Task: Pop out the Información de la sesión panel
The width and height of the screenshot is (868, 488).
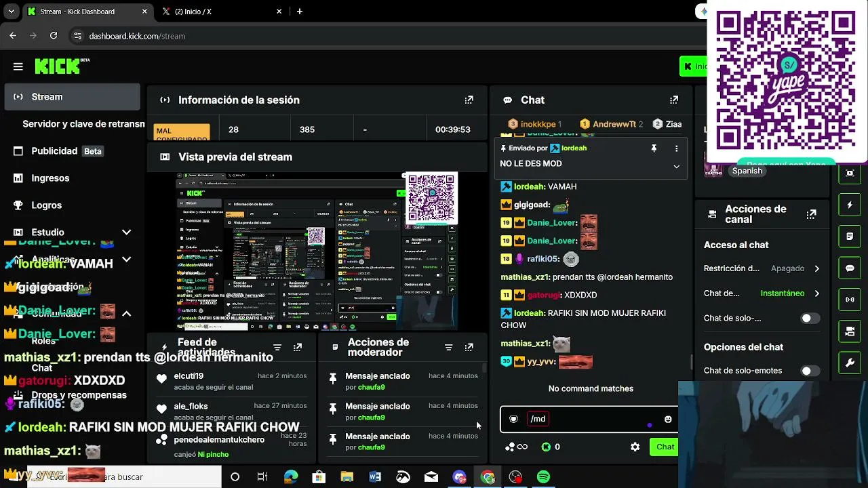Action: [469, 100]
